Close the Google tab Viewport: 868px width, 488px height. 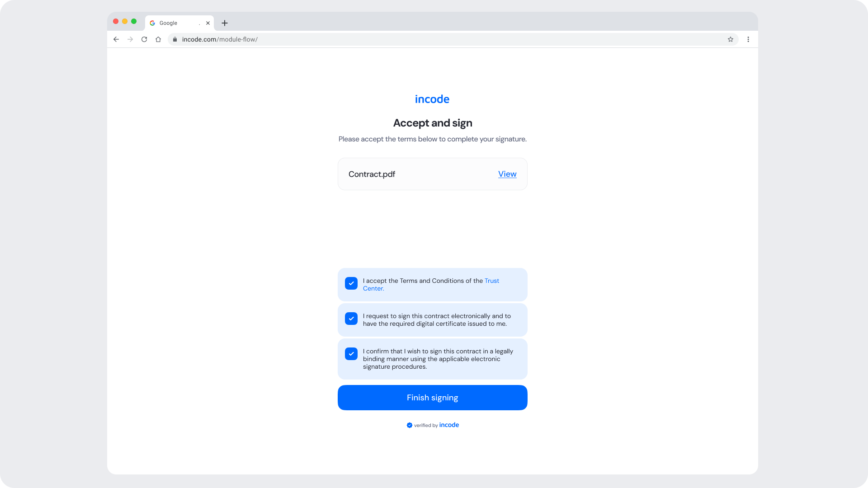pos(208,23)
